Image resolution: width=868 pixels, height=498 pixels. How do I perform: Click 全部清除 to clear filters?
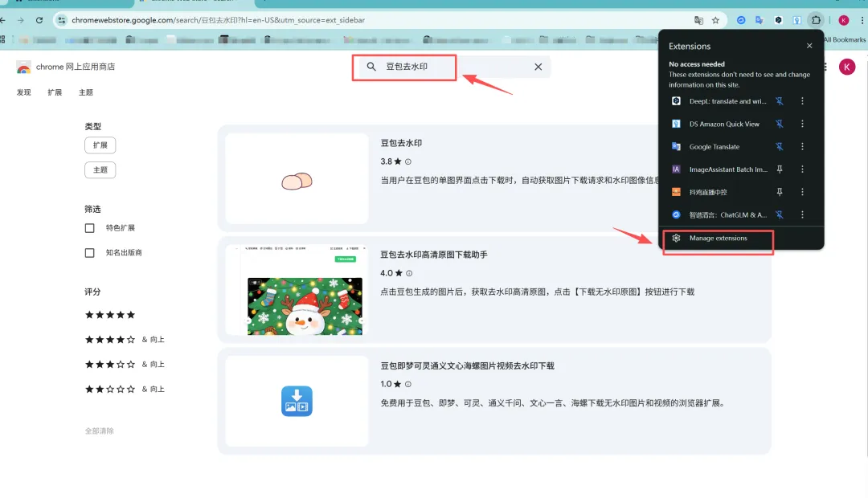(x=99, y=431)
